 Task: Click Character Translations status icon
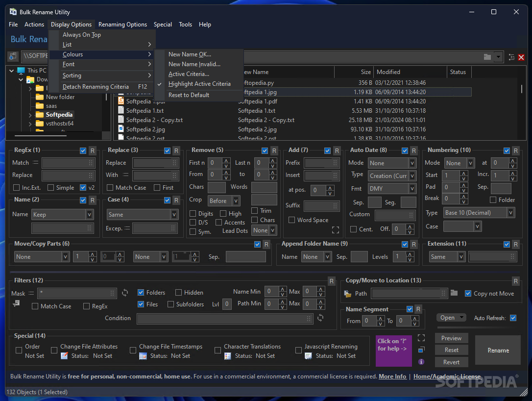click(228, 356)
